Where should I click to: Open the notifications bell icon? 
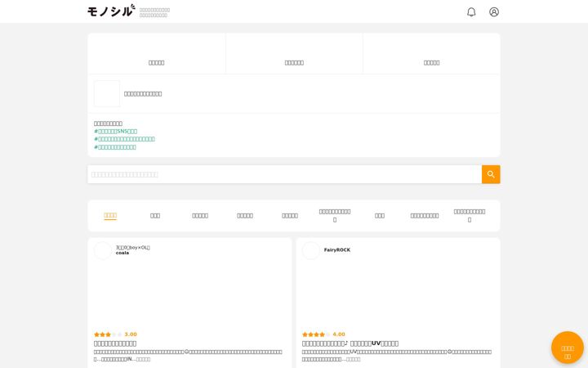[471, 12]
